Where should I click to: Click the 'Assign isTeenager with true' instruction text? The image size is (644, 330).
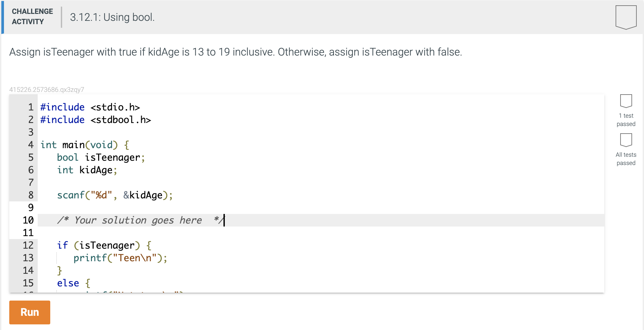[235, 52]
